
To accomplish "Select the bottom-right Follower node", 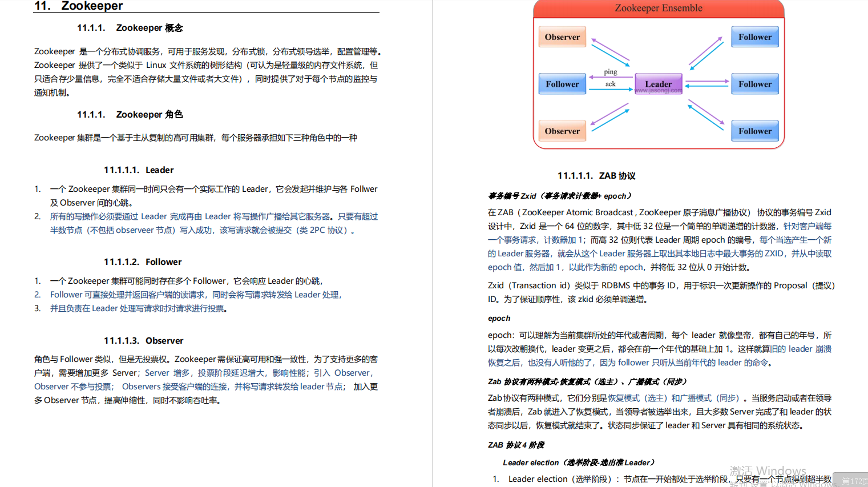I will (x=754, y=131).
